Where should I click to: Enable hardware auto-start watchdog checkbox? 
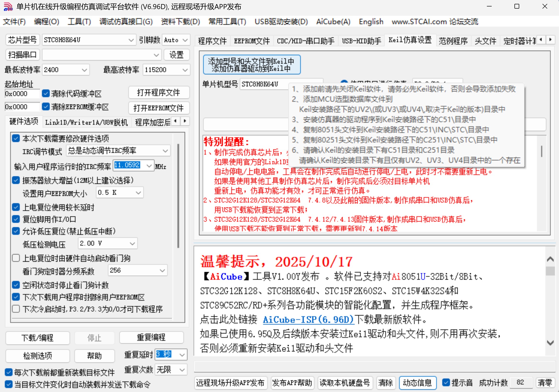coord(16,258)
